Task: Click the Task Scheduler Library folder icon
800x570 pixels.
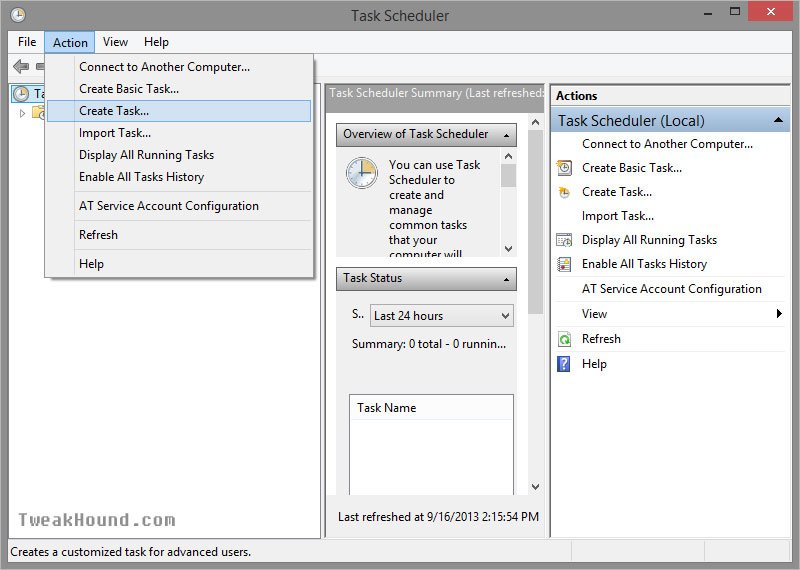Action: (x=38, y=112)
